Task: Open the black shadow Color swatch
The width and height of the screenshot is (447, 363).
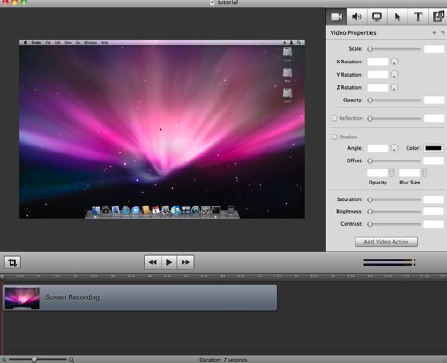Action: tap(433, 148)
